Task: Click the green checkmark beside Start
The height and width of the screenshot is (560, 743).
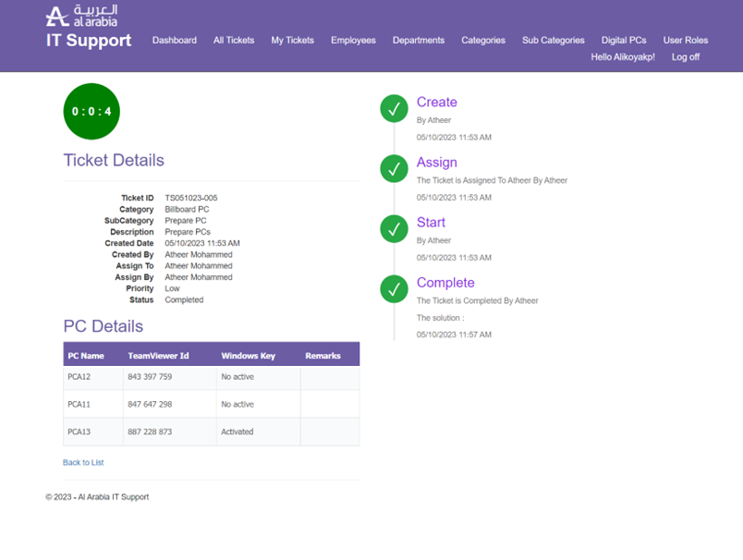Action: pos(394,229)
